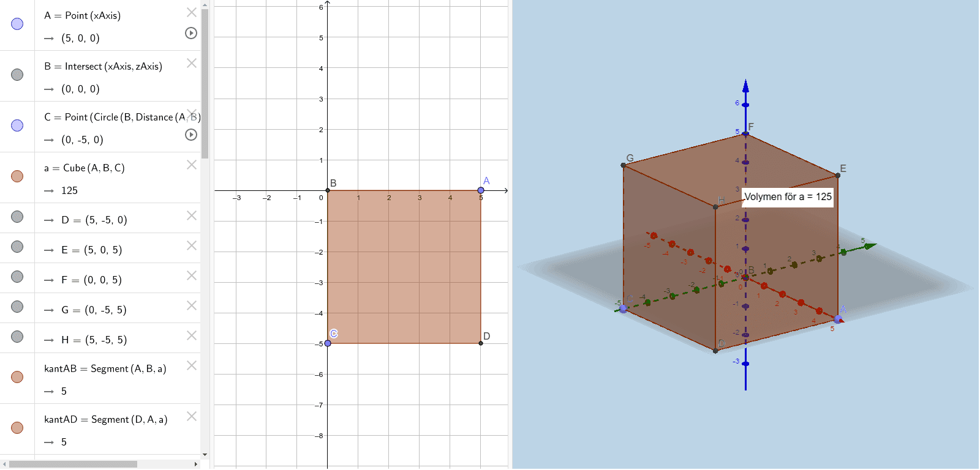Toggle visibility of segment kantAD
980x470 pixels.
coord(17,428)
